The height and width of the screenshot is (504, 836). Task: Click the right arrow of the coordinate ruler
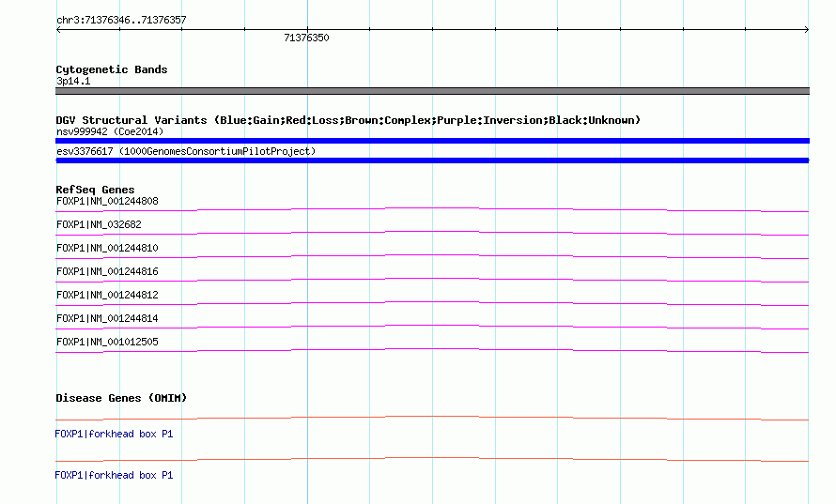click(807, 30)
